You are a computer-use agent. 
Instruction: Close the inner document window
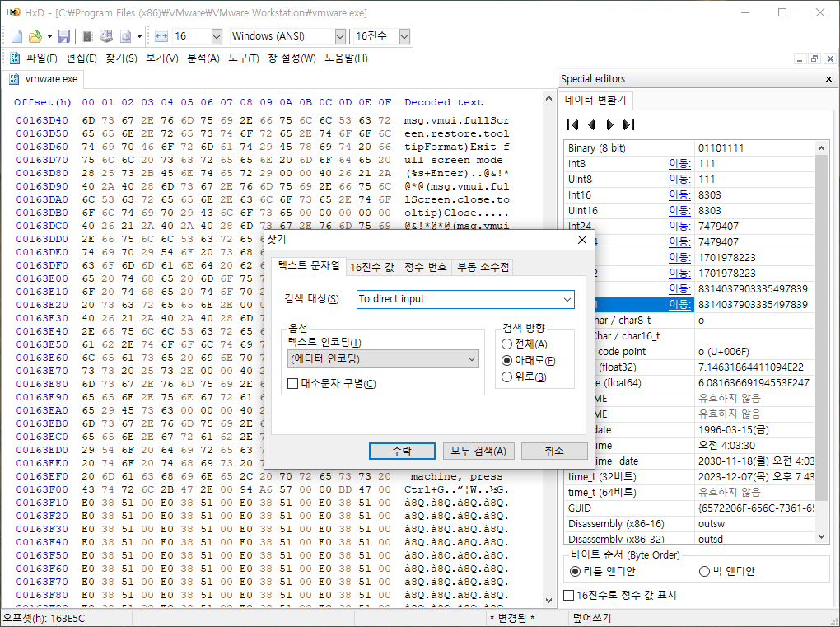pos(830,58)
